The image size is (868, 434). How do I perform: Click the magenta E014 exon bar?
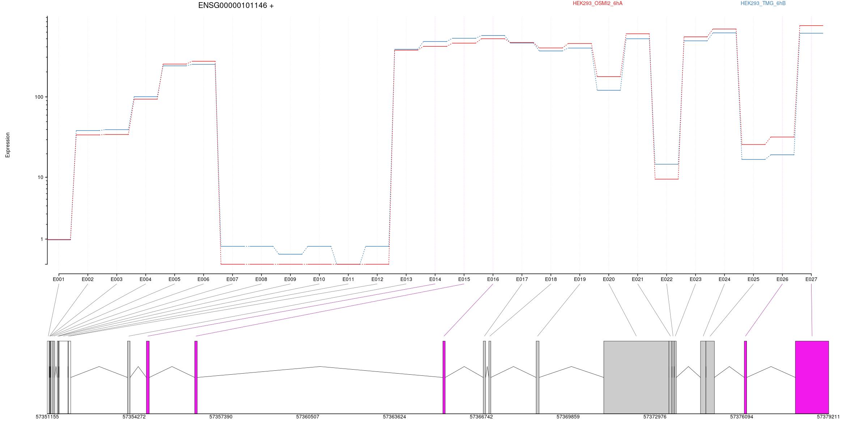click(148, 377)
